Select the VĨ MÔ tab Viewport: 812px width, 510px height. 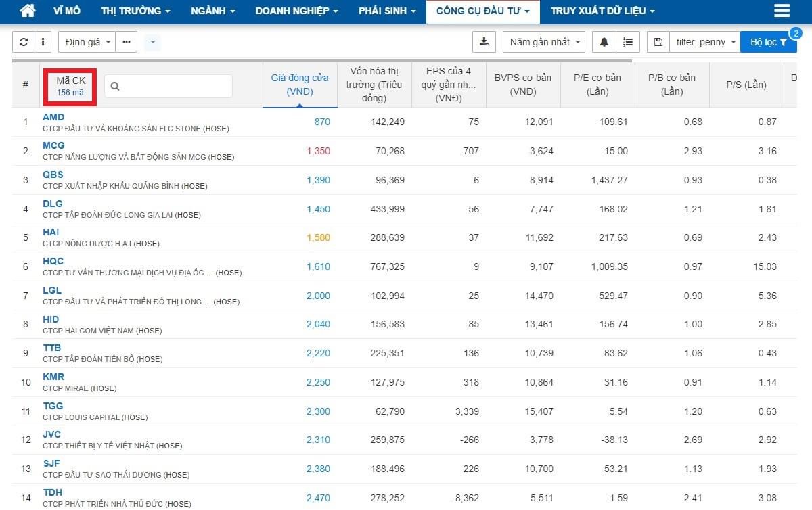tap(66, 11)
